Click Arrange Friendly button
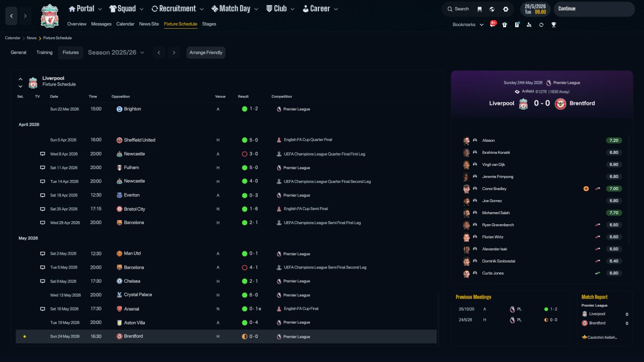 206,53
